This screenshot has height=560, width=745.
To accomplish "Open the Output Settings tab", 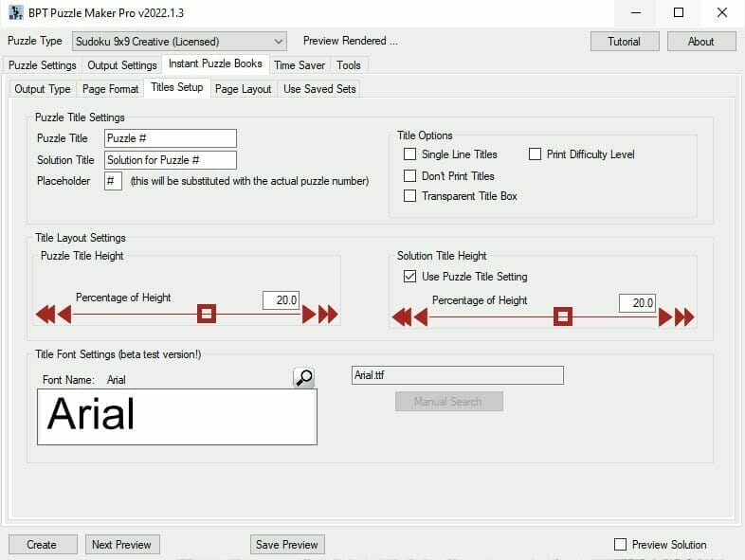I will point(122,65).
